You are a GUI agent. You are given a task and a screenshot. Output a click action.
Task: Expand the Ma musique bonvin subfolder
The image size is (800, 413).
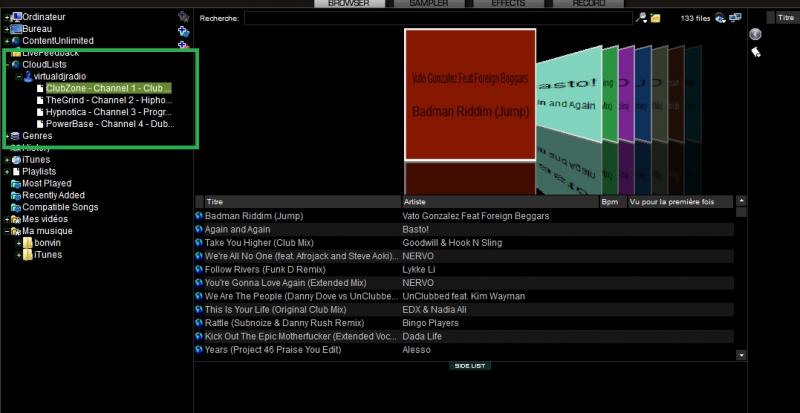click(x=18, y=243)
